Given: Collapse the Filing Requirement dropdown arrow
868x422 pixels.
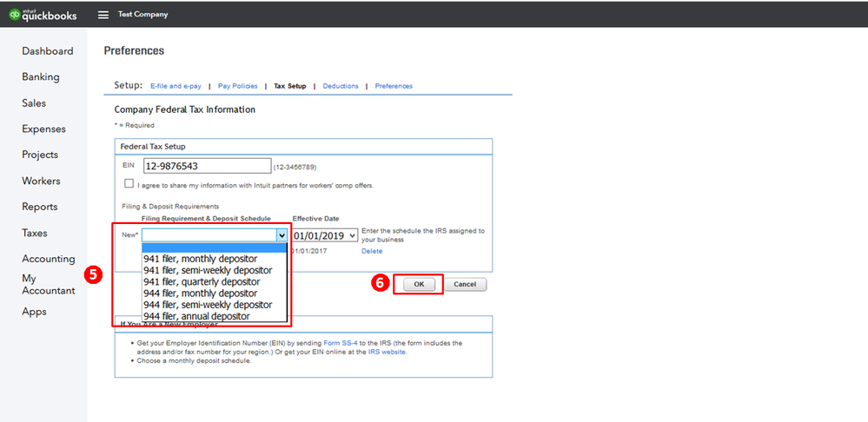Looking at the screenshot, I should tap(282, 235).
